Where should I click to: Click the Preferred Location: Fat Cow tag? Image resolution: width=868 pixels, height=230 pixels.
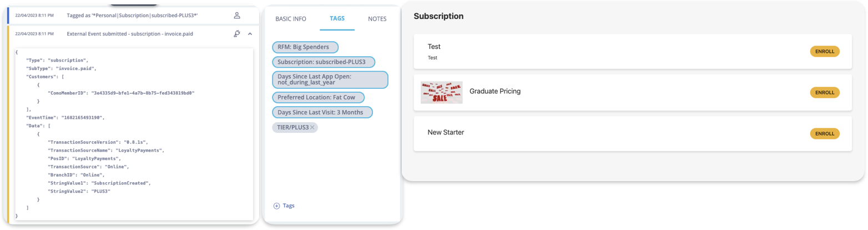pyautogui.click(x=318, y=98)
